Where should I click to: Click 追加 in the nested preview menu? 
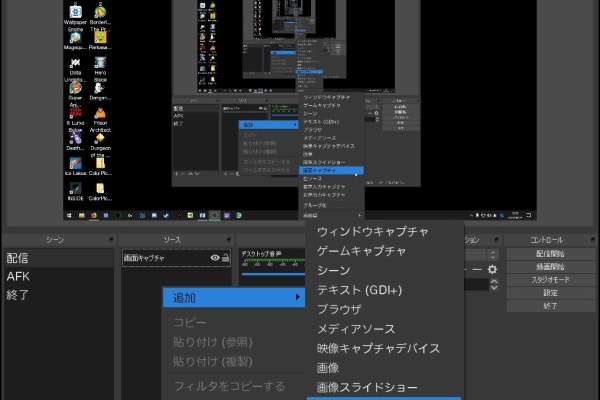268,125
